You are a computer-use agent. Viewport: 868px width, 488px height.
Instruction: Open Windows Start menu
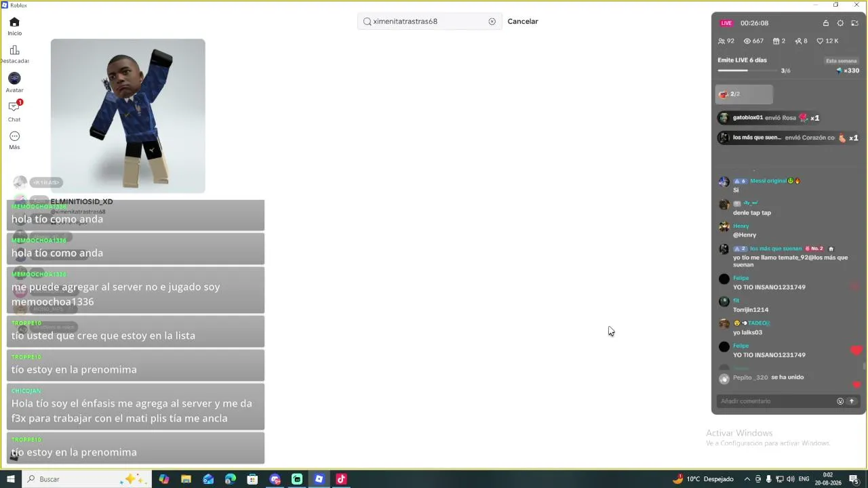(x=11, y=479)
